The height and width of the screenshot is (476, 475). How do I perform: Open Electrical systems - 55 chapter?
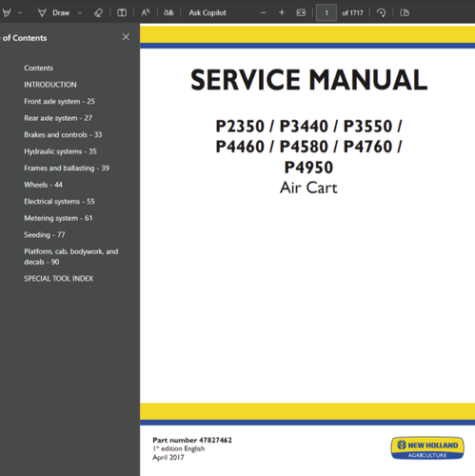[59, 202]
